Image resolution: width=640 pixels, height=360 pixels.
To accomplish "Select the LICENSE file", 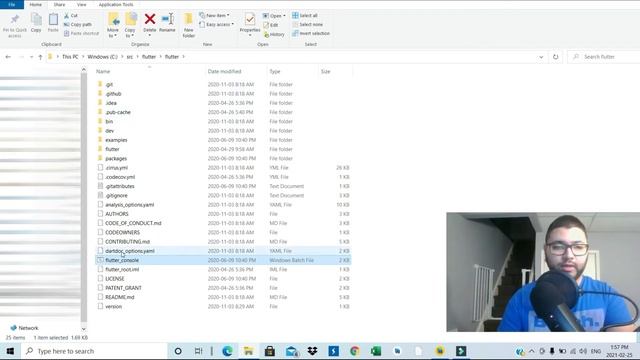I will point(115,279).
